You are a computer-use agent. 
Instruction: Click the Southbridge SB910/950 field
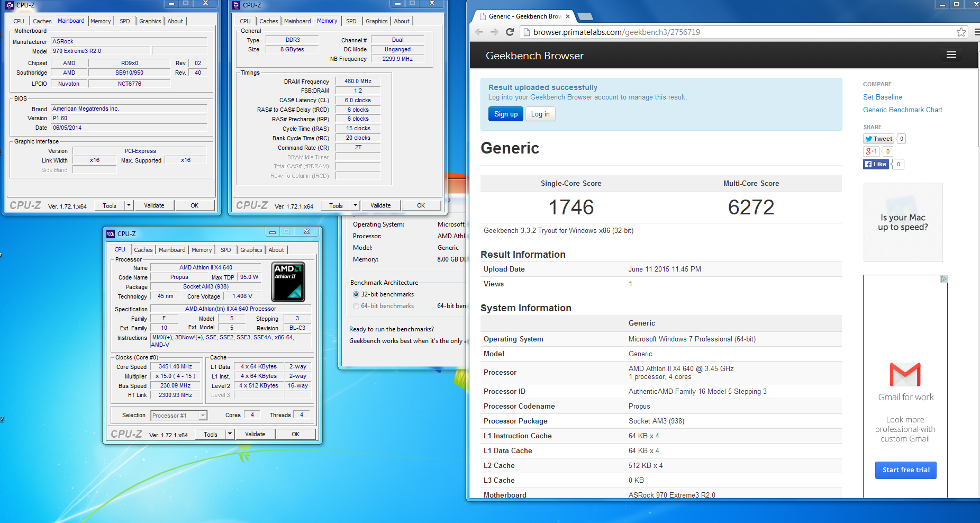coord(129,73)
